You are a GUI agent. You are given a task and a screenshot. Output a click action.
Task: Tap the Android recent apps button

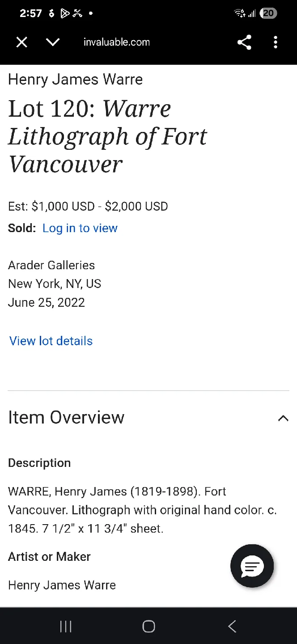coord(66,627)
